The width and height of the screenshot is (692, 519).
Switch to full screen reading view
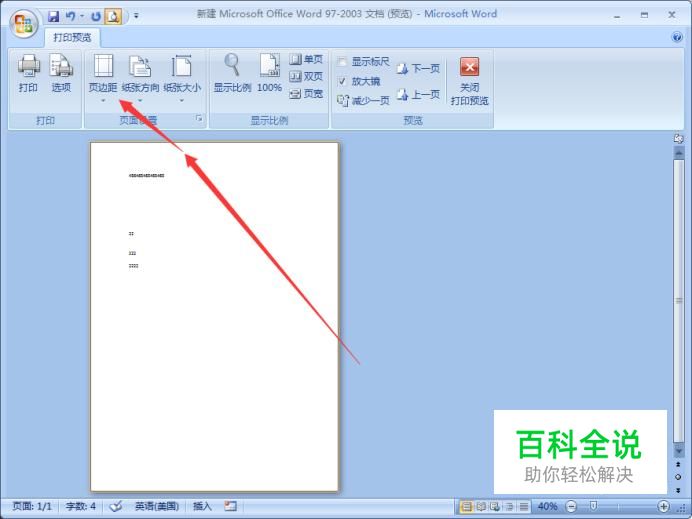(481, 506)
